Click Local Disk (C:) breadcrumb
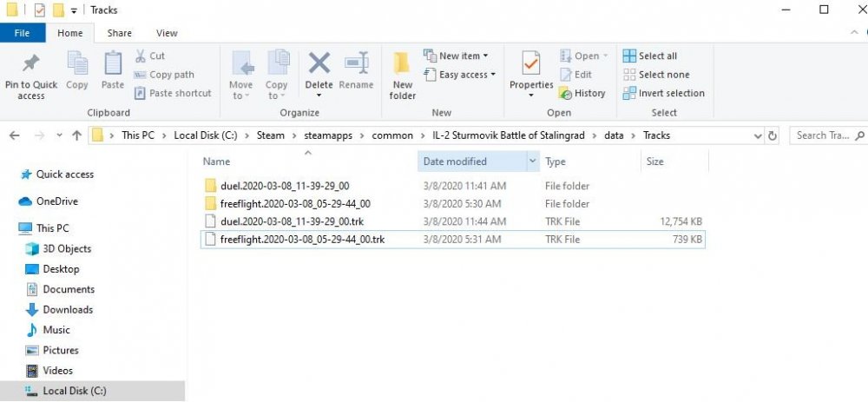Image resolution: width=868 pixels, height=402 pixels. (x=206, y=135)
